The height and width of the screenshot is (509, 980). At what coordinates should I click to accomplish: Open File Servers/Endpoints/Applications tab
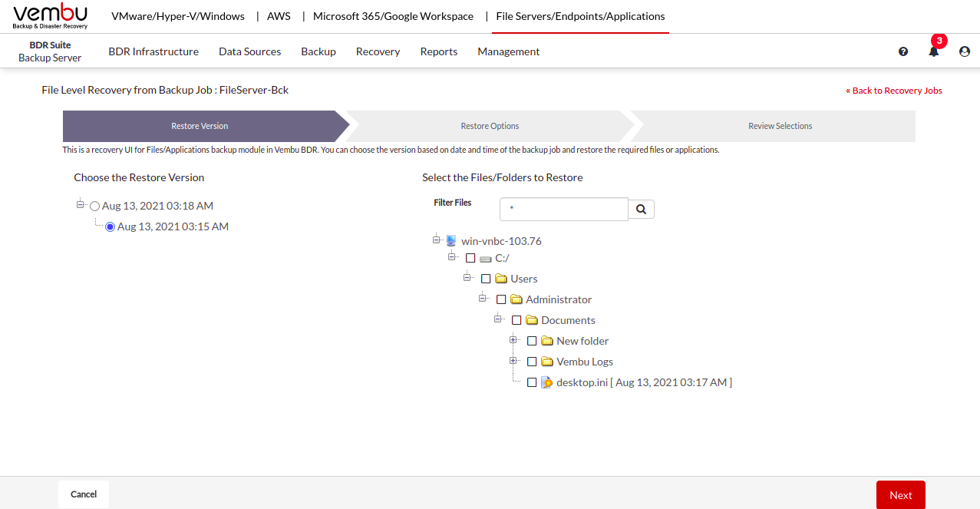(580, 16)
